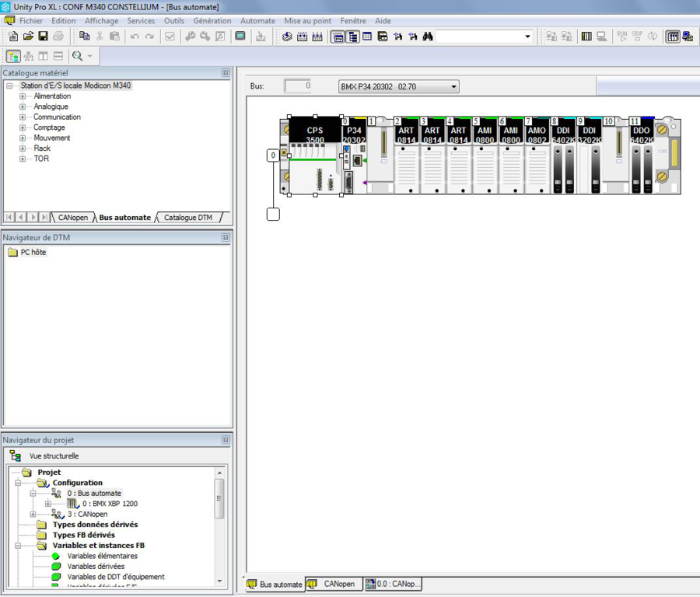
Task: Open the Génération menu
Action: (x=212, y=21)
